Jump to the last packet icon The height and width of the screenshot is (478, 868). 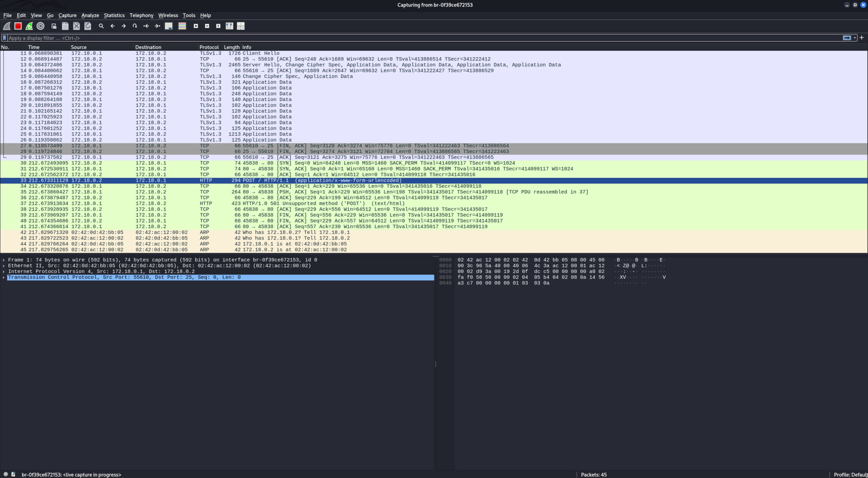tap(157, 26)
